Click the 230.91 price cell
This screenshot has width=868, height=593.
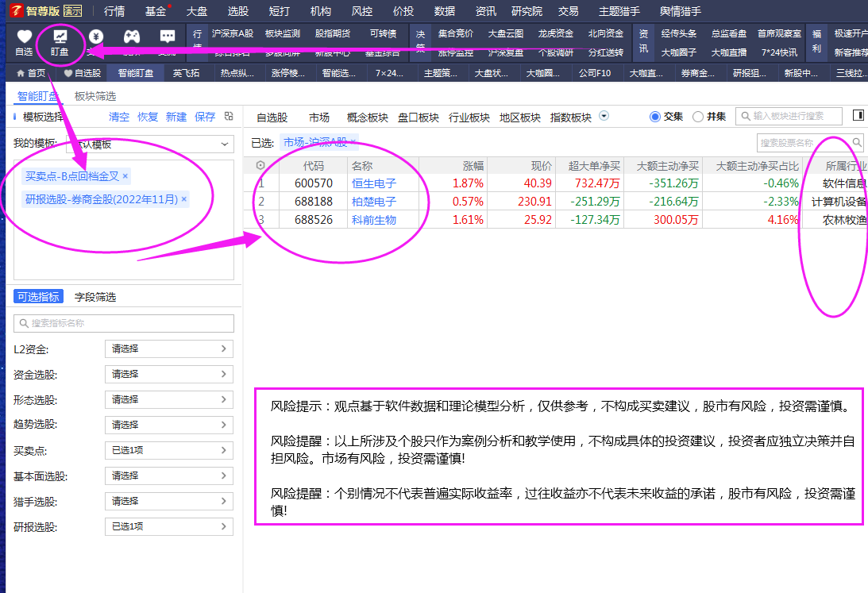[522, 202]
